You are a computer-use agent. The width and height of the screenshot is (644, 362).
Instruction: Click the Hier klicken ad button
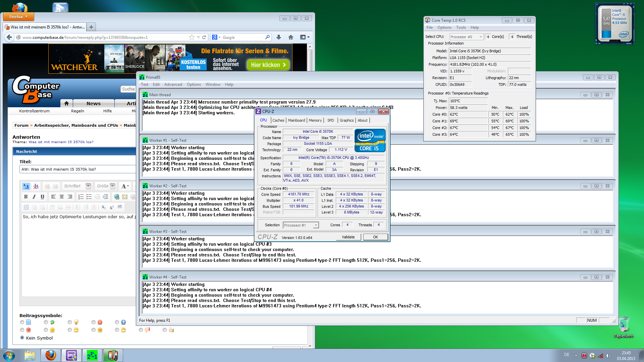268,65
